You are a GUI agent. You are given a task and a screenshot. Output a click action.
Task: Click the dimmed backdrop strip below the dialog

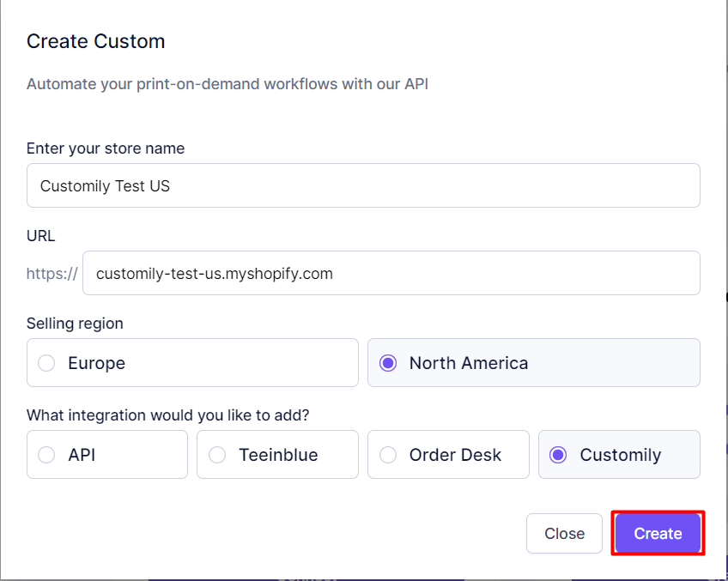coord(364,579)
